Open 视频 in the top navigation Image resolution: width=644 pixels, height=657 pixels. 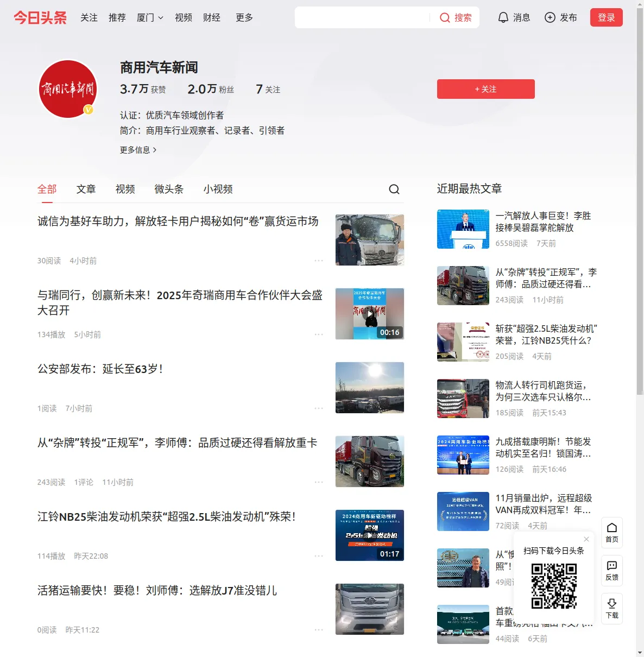click(184, 17)
